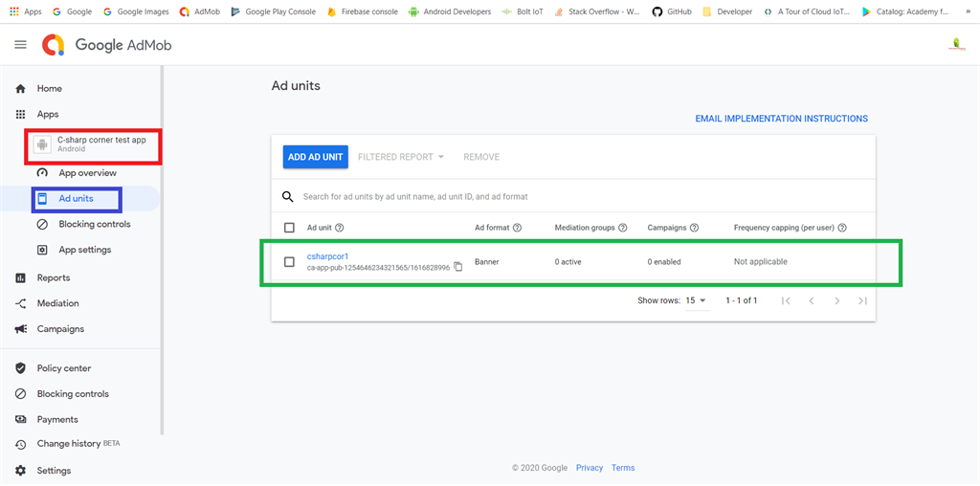Open App overview in the sidebar
The width and height of the screenshot is (980, 486).
coord(87,173)
